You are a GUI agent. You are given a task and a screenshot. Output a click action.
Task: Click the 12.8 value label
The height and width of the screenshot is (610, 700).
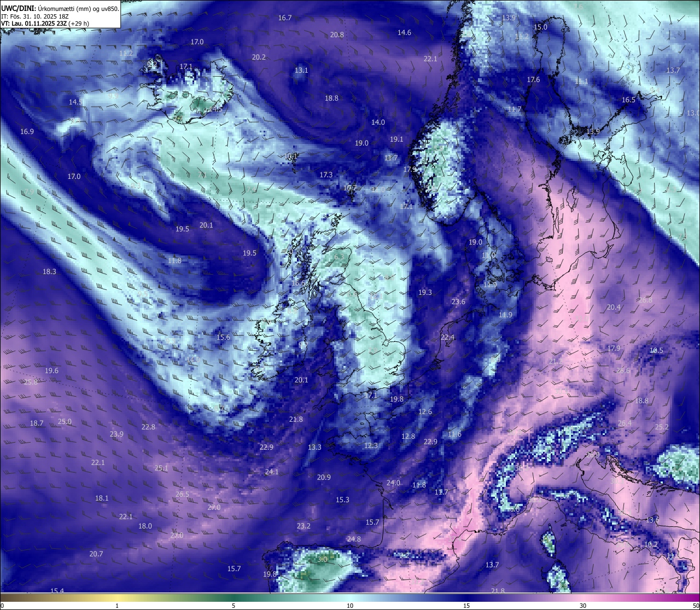click(408, 436)
